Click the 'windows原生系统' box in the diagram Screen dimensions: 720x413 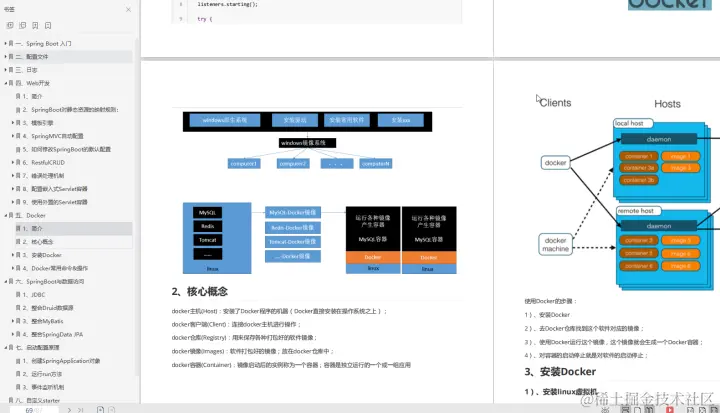[225, 120]
